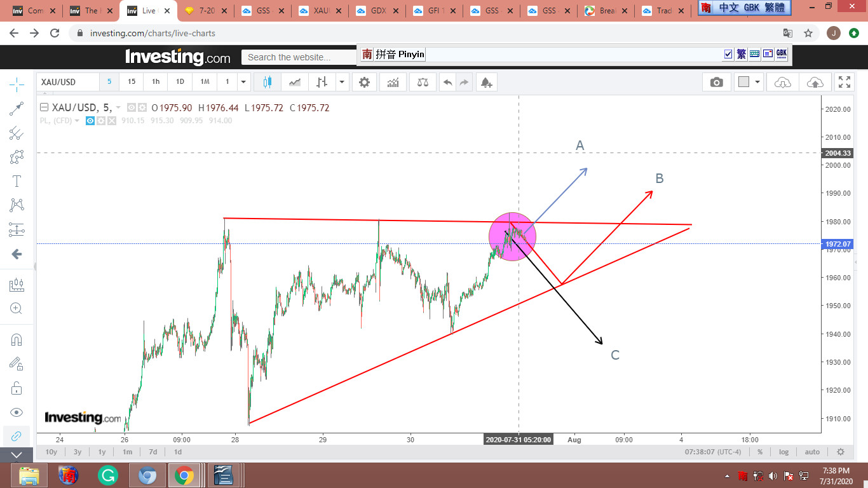Viewport: 868px width, 488px height.
Task: Set the date range to 1m
Action: point(127,452)
